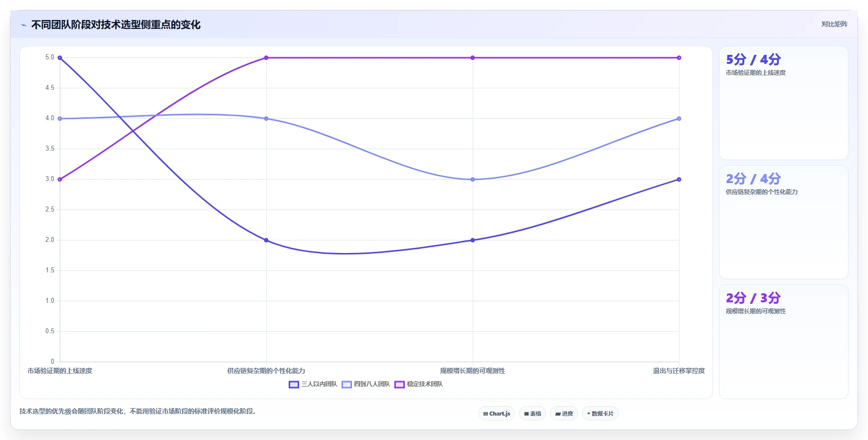
Task: Click the 5分 / 4分 stat card value
Action: [753, 59]
